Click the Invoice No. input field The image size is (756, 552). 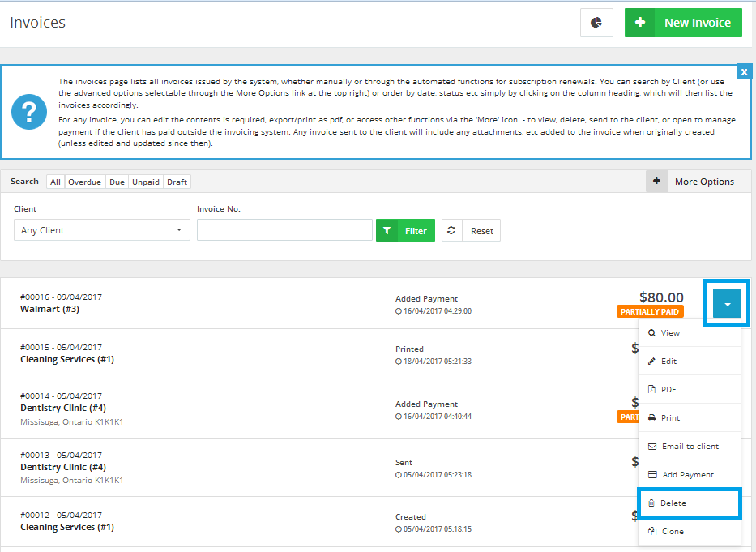(x=284, y=230)
